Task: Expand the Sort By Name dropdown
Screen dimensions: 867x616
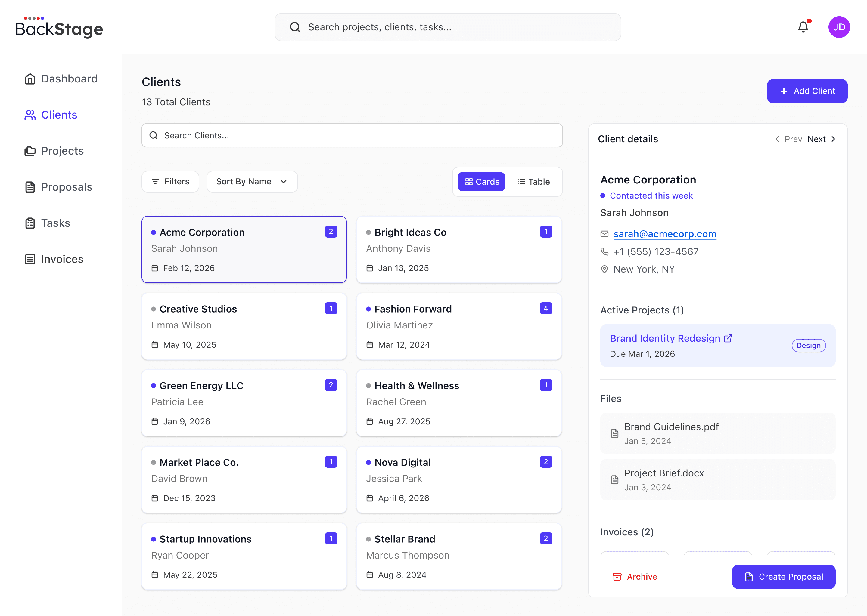Action: [252, 182]
